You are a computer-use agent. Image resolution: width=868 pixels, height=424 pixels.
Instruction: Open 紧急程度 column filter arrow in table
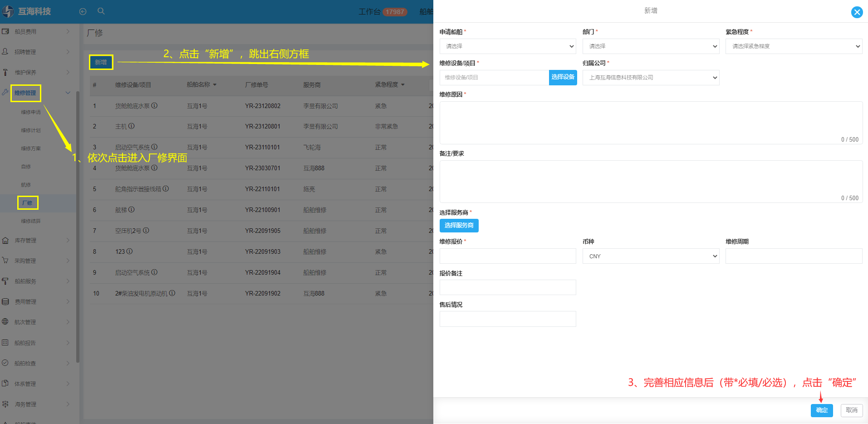point(402,85)
